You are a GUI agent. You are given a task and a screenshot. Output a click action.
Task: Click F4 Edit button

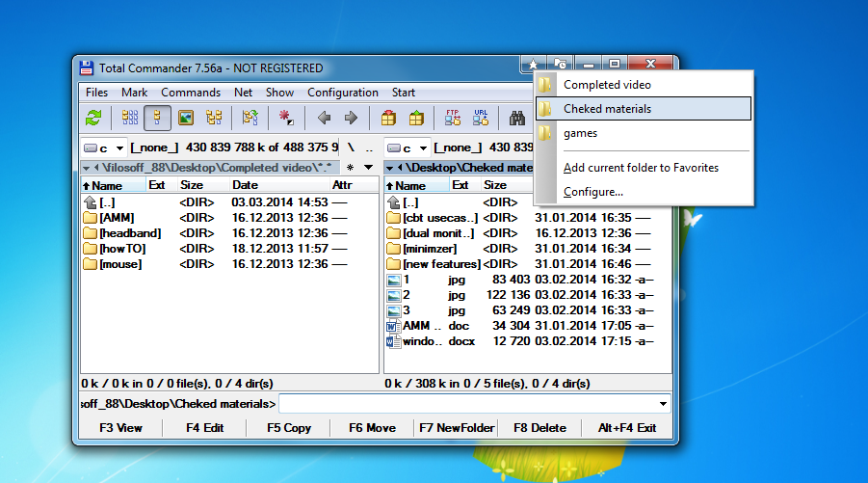coord(205,428)
